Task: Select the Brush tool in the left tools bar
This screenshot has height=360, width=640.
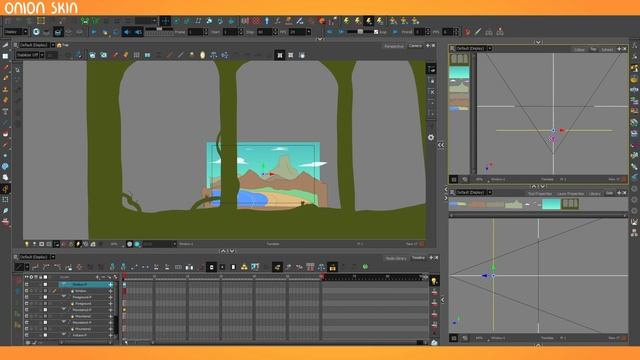Action: click(5, 67)
